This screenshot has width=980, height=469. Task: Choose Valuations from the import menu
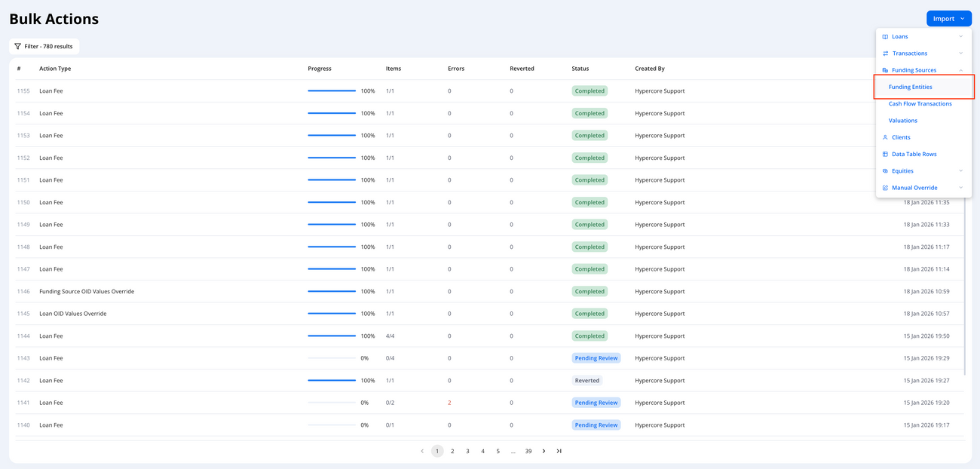tap(902, 121)
